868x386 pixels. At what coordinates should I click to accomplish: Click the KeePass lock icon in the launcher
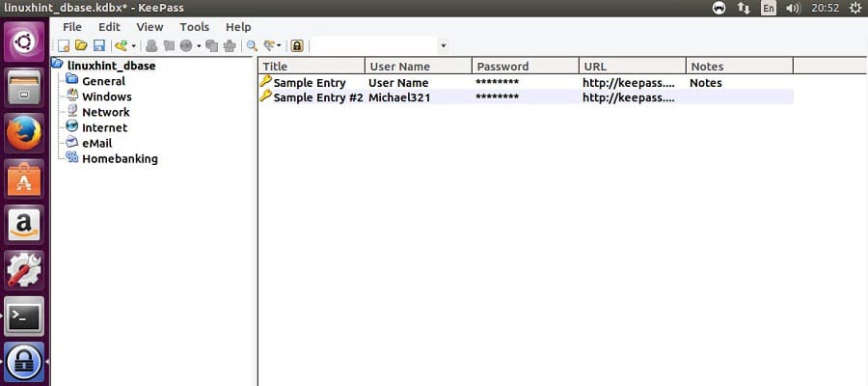[x=24, y=362]
